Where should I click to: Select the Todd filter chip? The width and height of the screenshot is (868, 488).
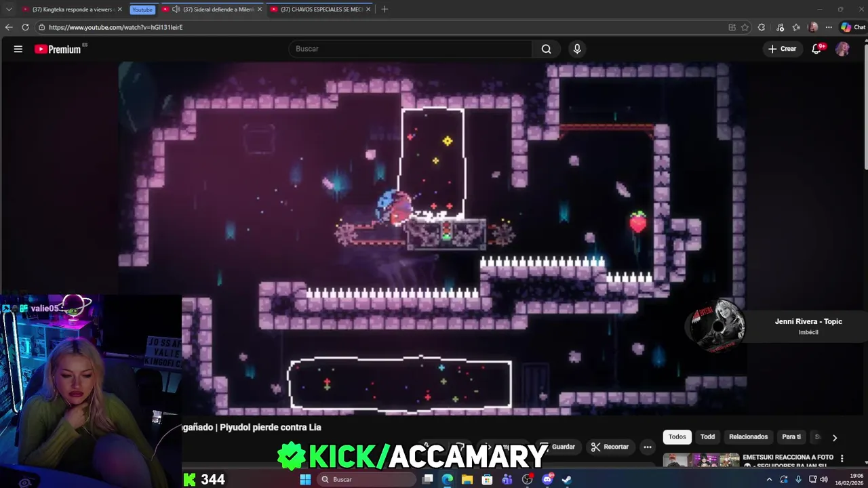707,437
